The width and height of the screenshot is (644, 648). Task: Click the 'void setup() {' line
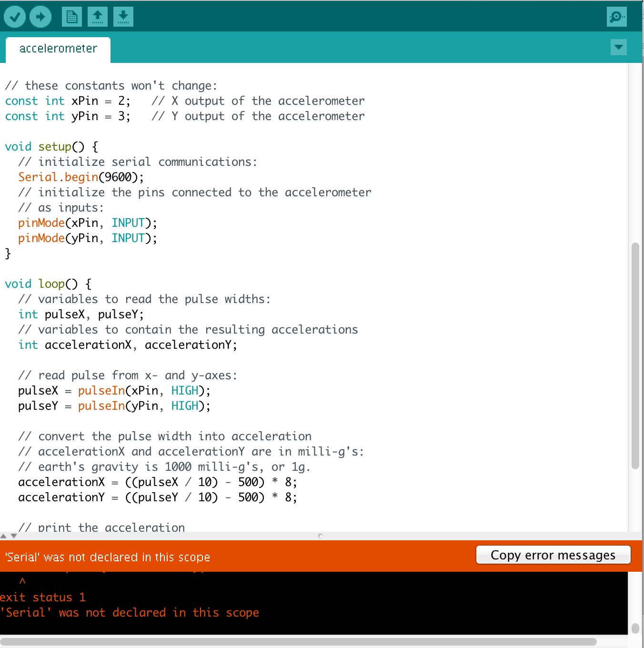pos(51,147)
